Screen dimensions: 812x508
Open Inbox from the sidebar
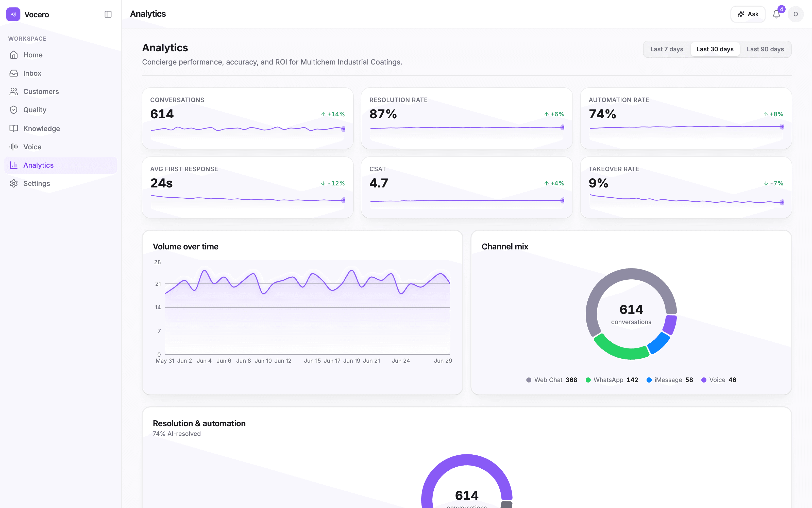pos(61,73)
